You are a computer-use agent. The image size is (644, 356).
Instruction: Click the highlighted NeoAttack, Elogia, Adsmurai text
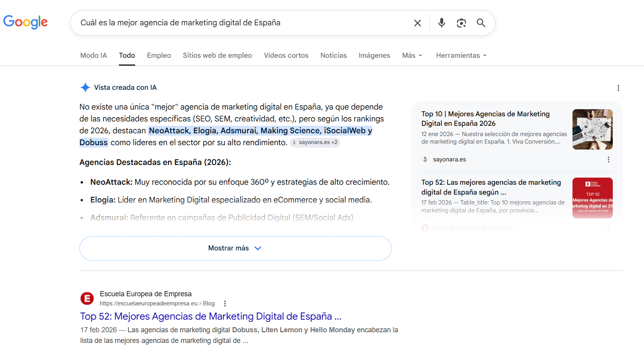226,136
